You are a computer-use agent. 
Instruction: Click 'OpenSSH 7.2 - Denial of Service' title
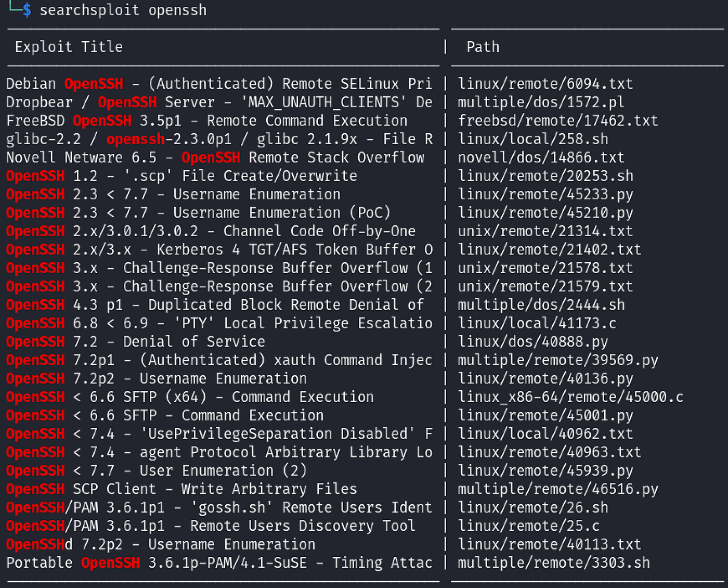click(135, 341)
